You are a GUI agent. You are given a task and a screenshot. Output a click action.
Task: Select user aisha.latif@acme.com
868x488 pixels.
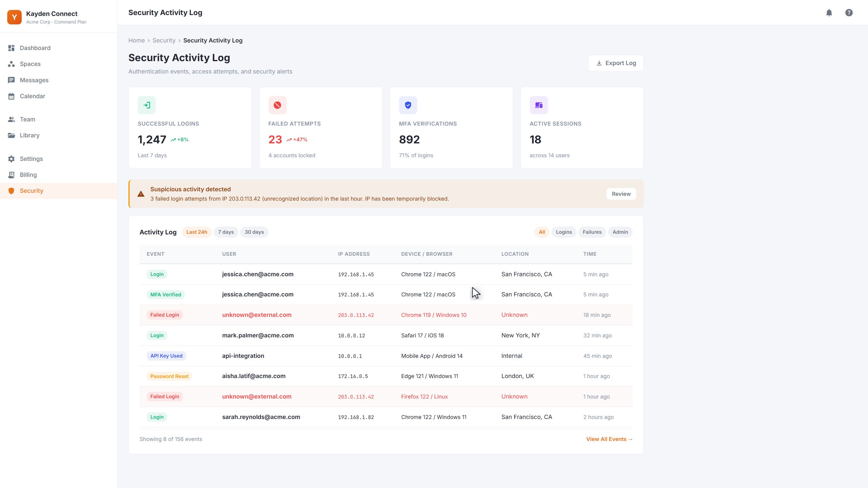click(x=254, y=376)
